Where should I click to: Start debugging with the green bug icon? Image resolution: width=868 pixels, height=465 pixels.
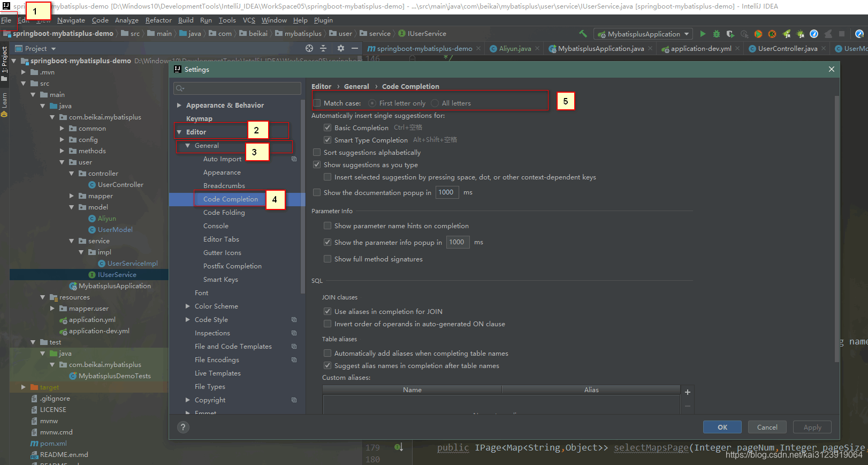[717, 34]
